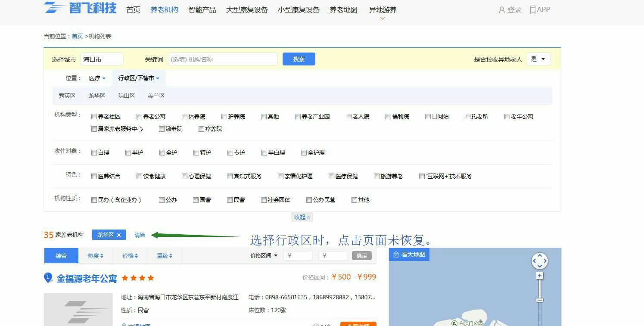Click the map pan direction control

click(x=539, y=261)
